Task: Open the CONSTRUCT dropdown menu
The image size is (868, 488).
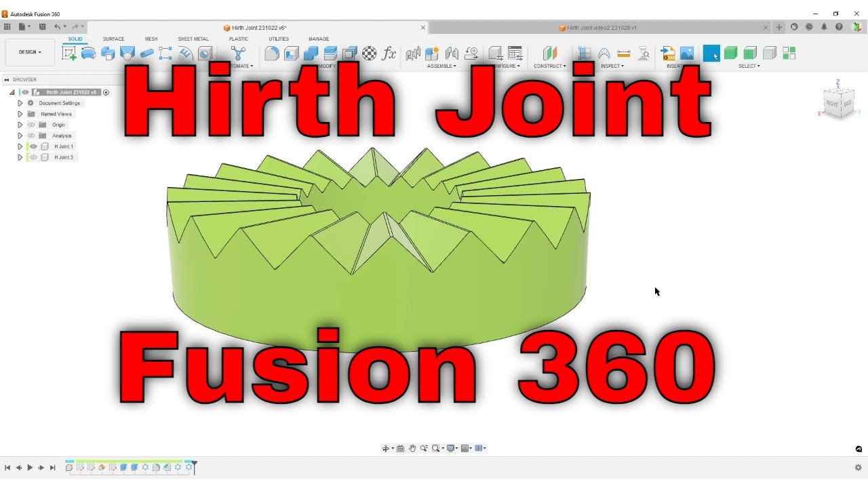Action: [549, 66]
